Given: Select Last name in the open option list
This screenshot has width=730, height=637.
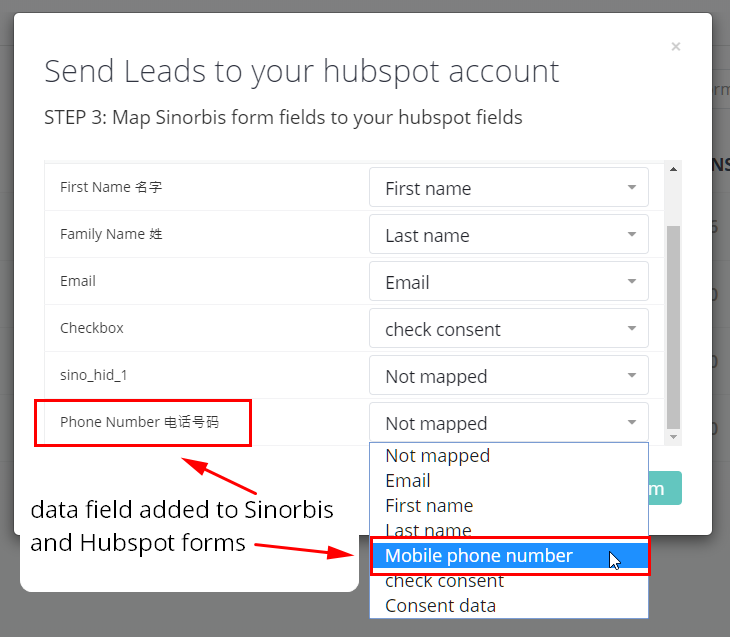Looking at the screenshot, I should pos(428,530).
